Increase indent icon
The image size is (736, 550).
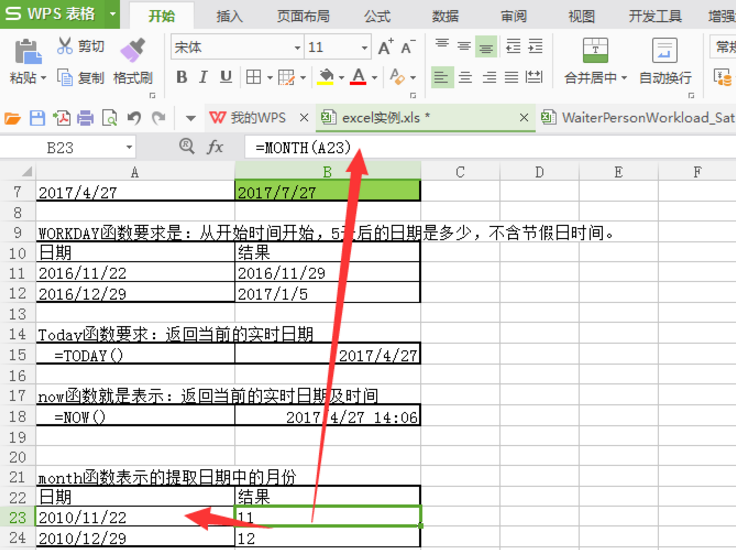(x=535, y=46)
